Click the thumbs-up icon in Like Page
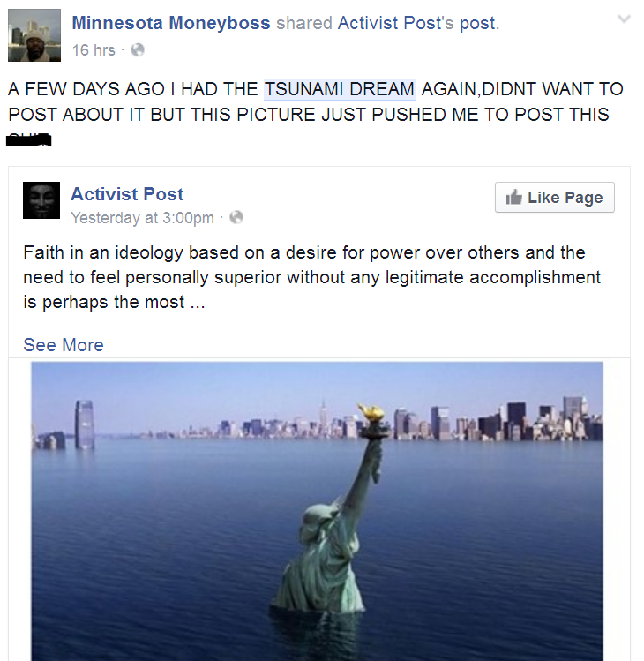The height and width of the screenshot is (661, 644). pos(513,197)
